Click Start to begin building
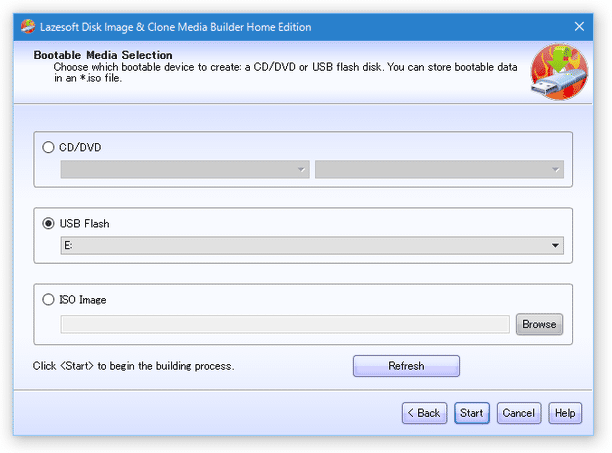Image resolution: width=612 pixels, height=453 pixels. (471, 413)
